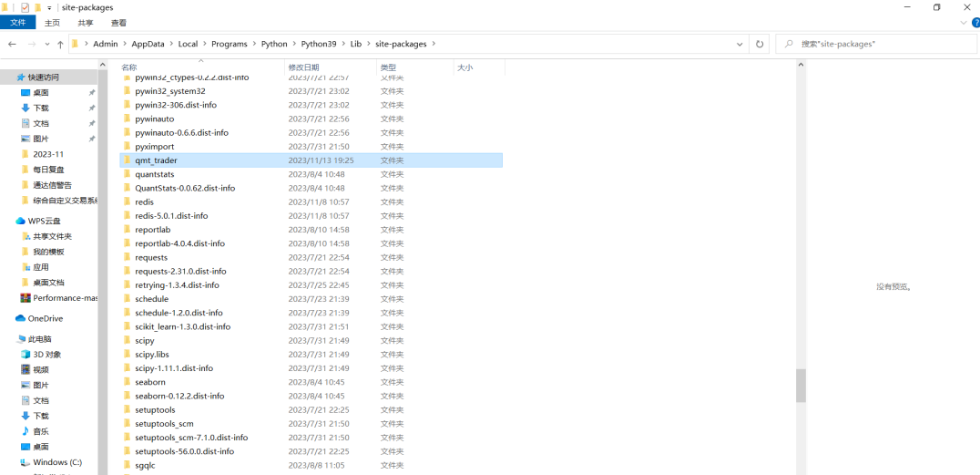Screen dimensions: 980x475
Task: Select Lib in the address breadcrumb
Action: [x=355, y=45]
